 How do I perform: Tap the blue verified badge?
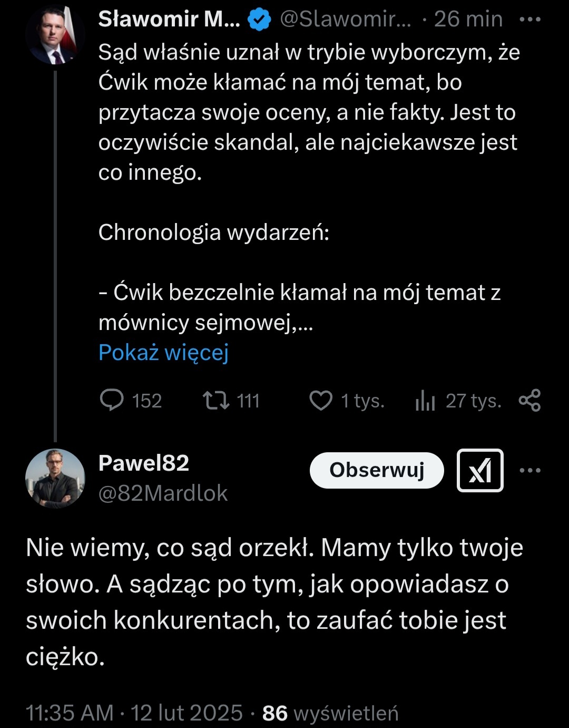(259, 20)
